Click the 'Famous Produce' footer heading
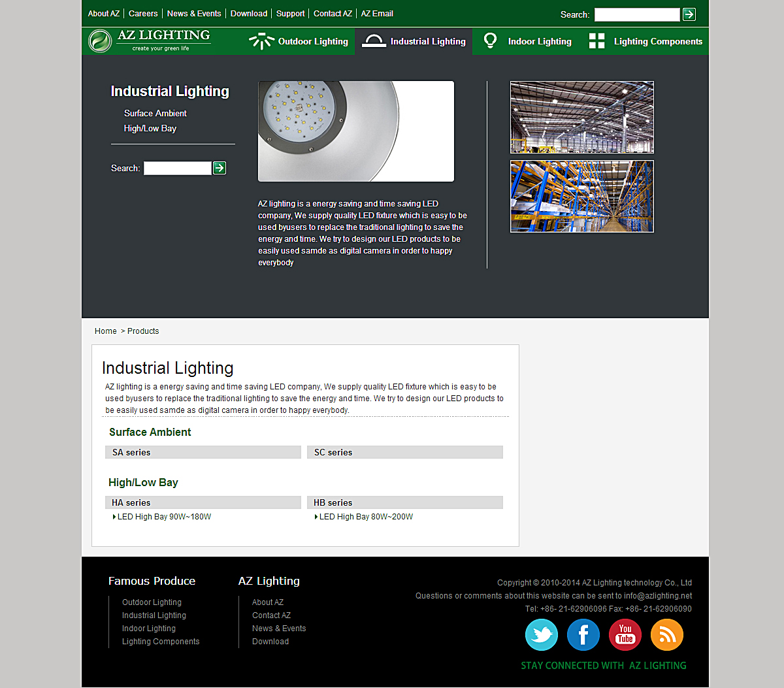 (x=152, y=581)
